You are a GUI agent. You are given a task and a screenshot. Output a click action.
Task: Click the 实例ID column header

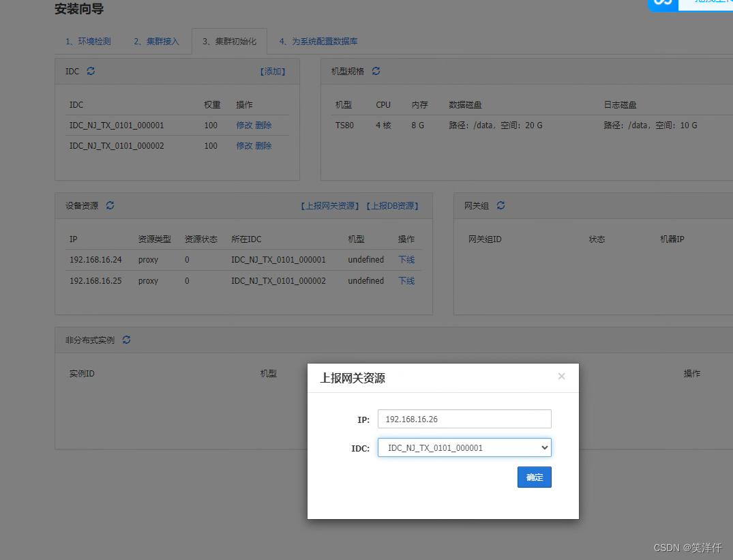[x=82, y=374]
